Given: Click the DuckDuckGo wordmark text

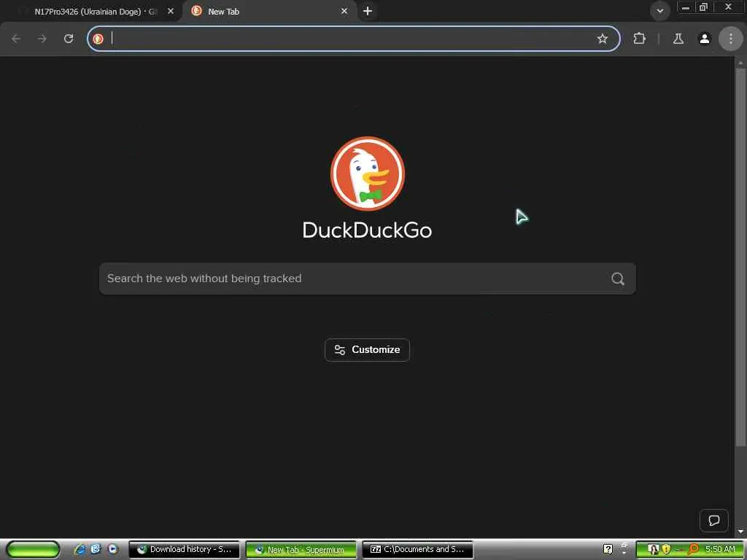Looking at the screenshot, I should (368, 230).
